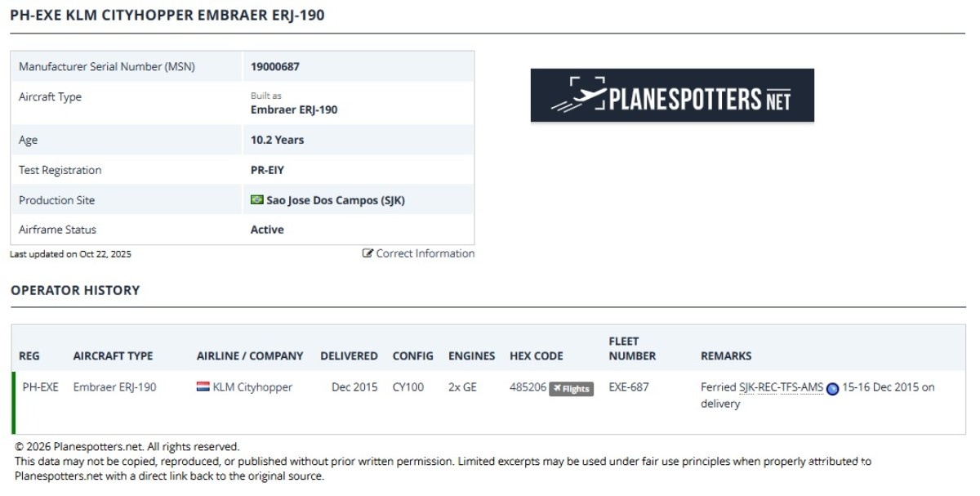The image size is (980, 496).
Task: Select the PH-EXE registration in operator history
Action: coord(40,387)
